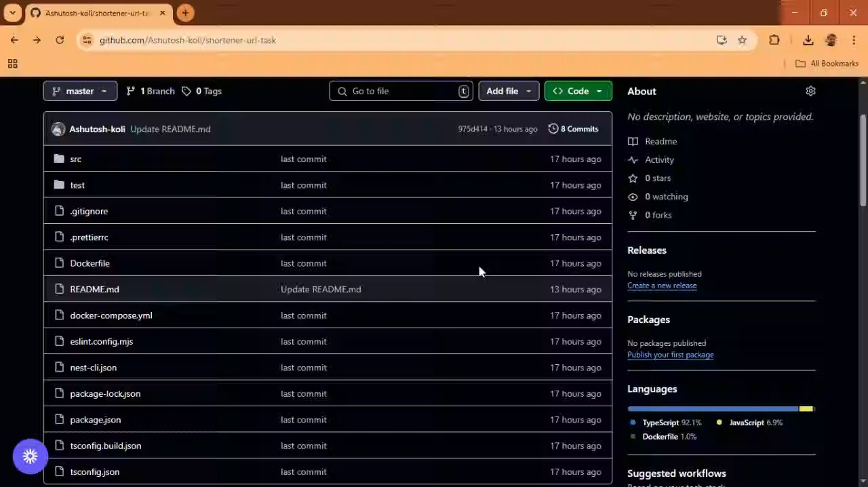Image resolution: width=868 pixels, height=487 pixels.
Task: Click the Readme book icon
Action: click(633, 141)
